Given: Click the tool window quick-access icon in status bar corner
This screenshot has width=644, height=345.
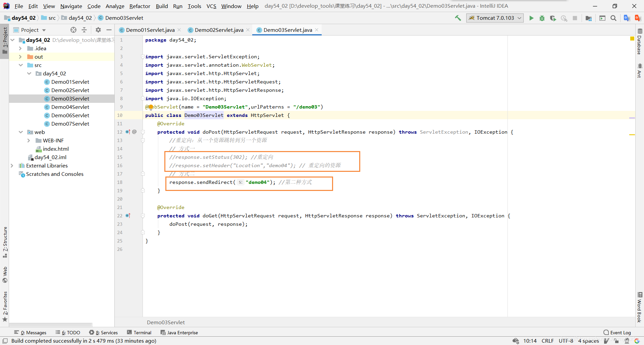Looking at the screenshot, I should click(5, 341).
